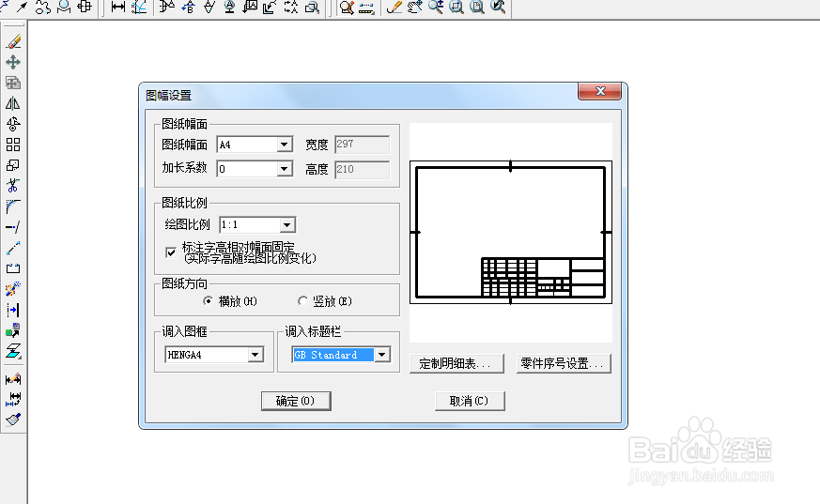The image size is (820, 504).
Task: Select the 竖放(E) portrait radio button
Action: (x=302, y=301)
